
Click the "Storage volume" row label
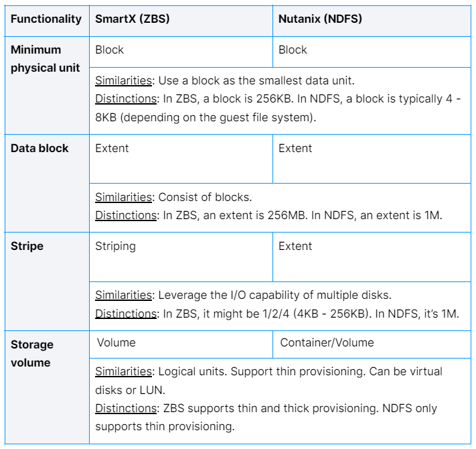31,352
